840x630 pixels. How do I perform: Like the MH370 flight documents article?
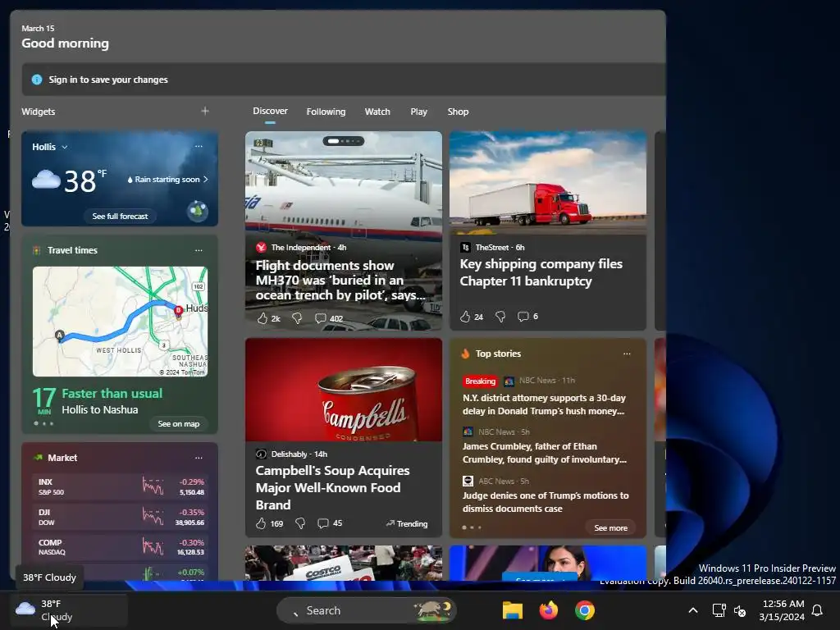[x=262, y=318]
